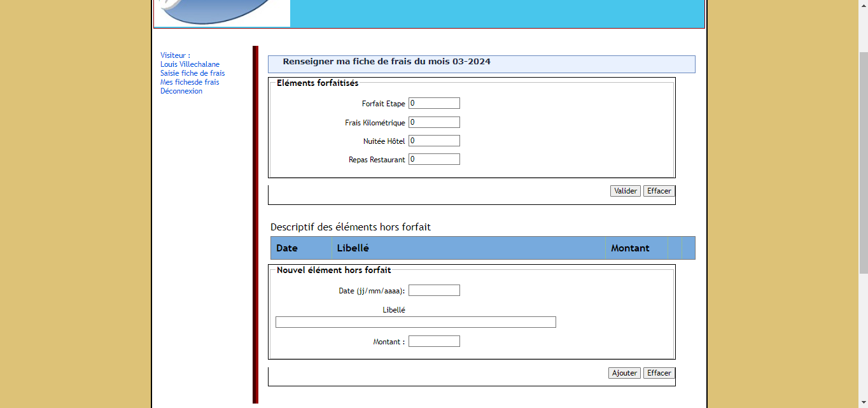
Task: Focus the Date (jj/mm/aaaa) input field
Action: point(434,290)
